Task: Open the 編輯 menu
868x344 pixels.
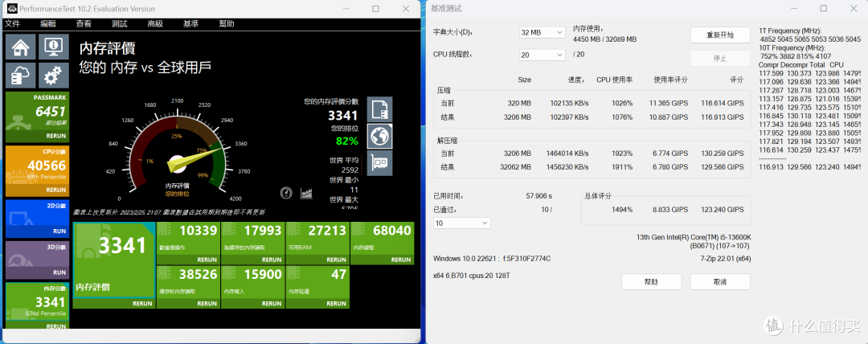Action: [48, 24]
